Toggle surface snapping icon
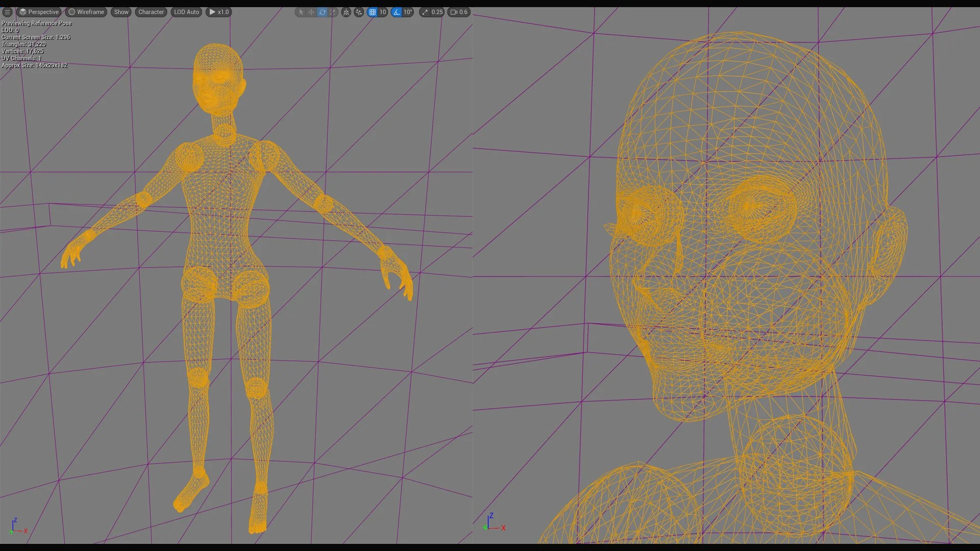Image resolution: width=980 pixels, height=551 pixels. tap(359, 12)
